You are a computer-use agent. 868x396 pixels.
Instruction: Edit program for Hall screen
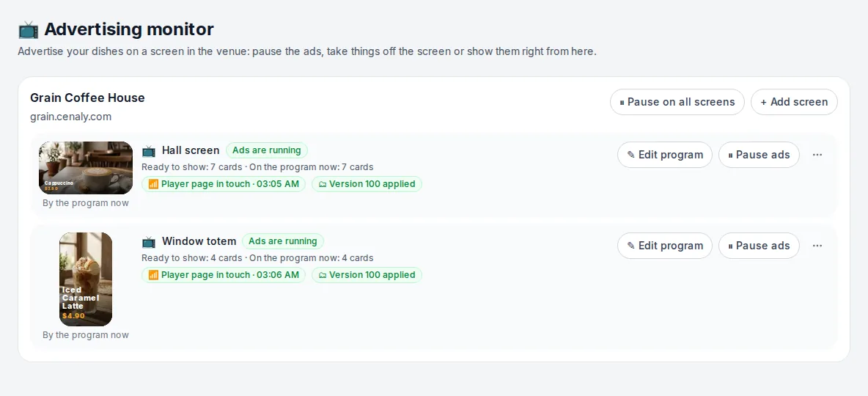(664, 155)
